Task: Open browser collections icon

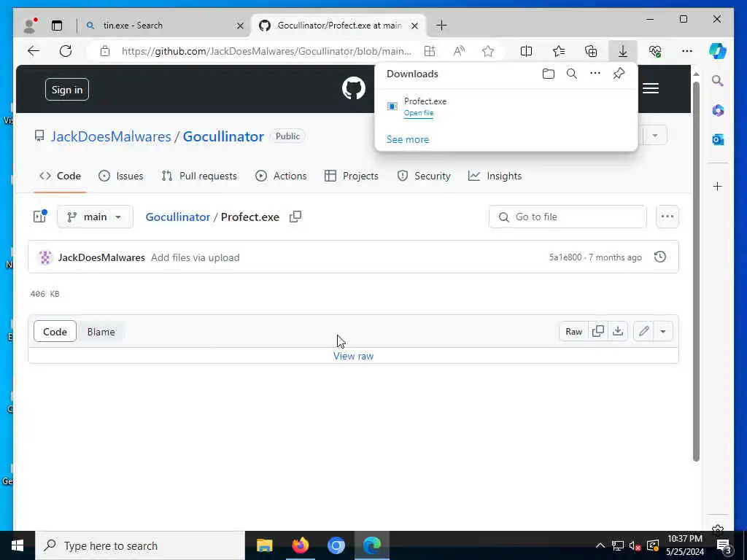Action: tap(591, 51)
